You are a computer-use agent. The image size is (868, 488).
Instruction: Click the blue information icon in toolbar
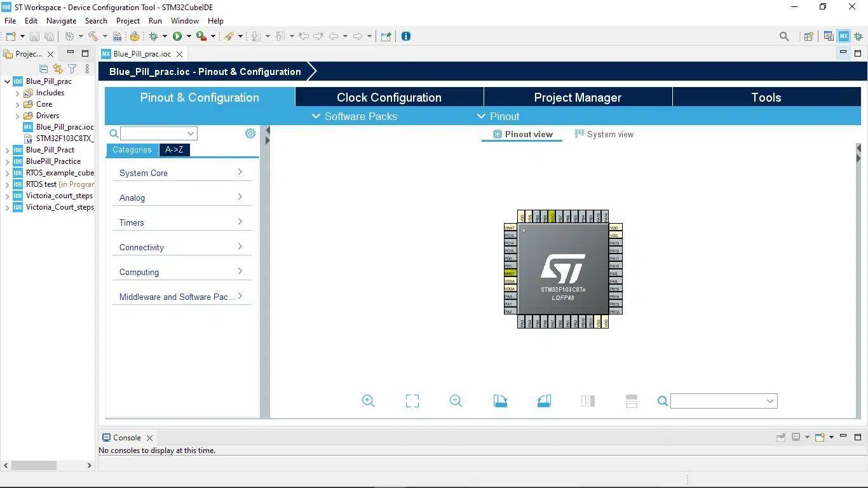(406, 36)
